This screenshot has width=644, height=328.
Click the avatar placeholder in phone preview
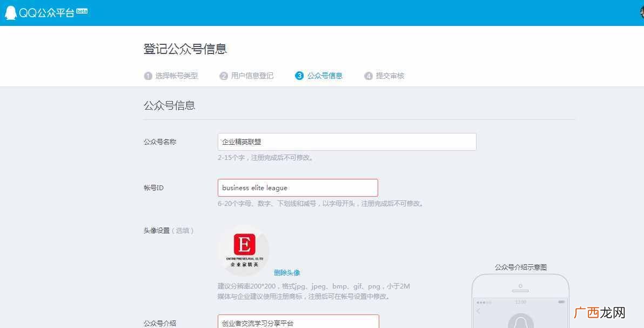click(x=521, y=320)
